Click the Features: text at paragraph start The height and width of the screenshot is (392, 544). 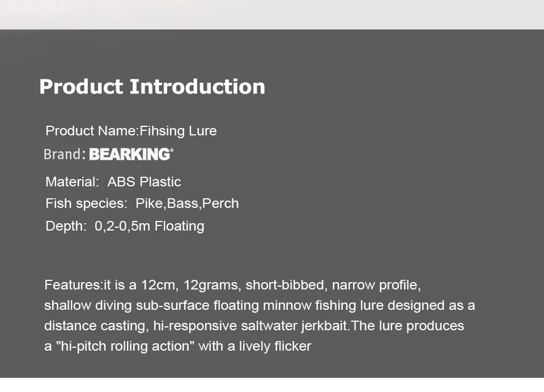pos(74,285)
